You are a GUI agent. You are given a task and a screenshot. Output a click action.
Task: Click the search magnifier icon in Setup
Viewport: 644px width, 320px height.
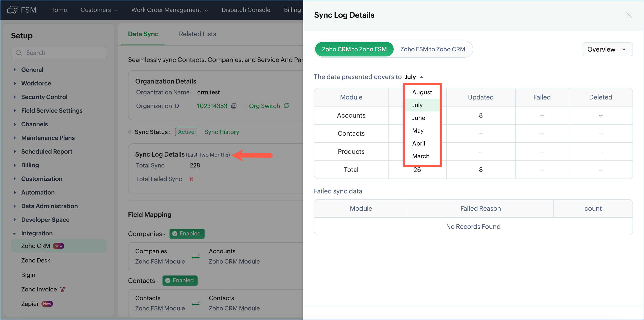[19, 53]
